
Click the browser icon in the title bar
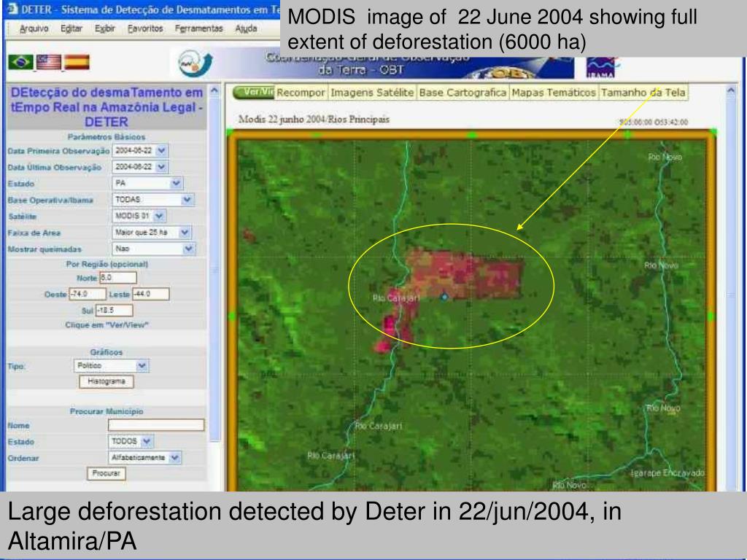12,9
